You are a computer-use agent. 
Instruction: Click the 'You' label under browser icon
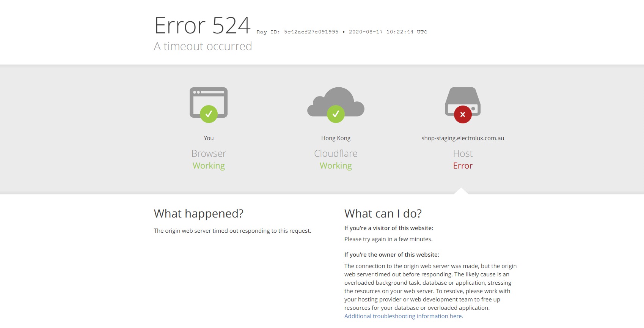coord(209,138)
